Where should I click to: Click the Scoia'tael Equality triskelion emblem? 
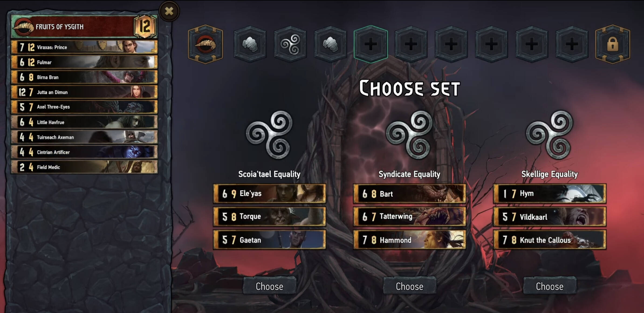(x=269, y=134)
